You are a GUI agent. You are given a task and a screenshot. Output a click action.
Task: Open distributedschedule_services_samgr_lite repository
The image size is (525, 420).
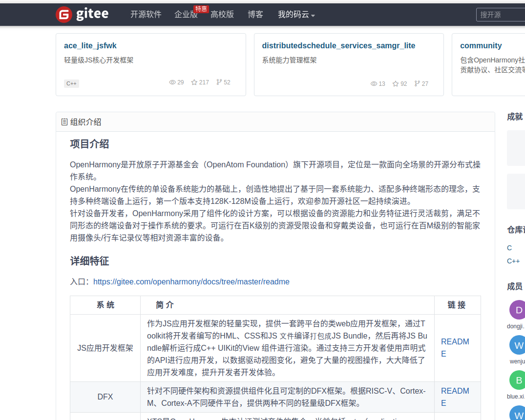338,45
